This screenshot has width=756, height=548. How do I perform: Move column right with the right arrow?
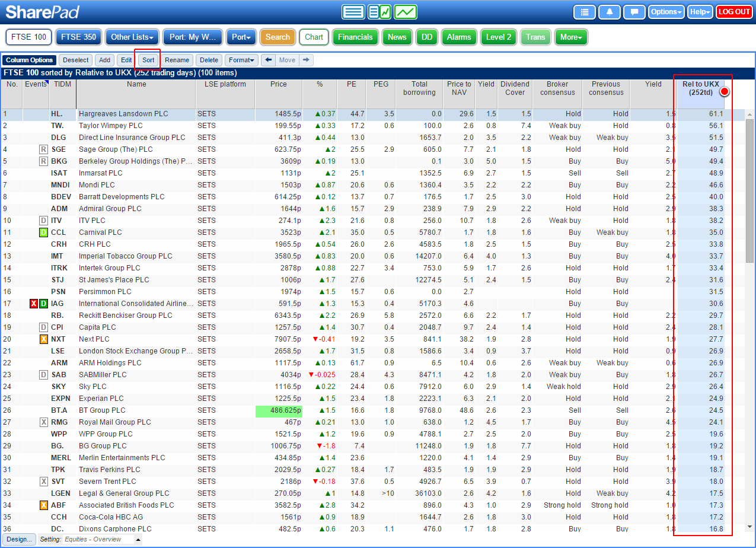306,60
